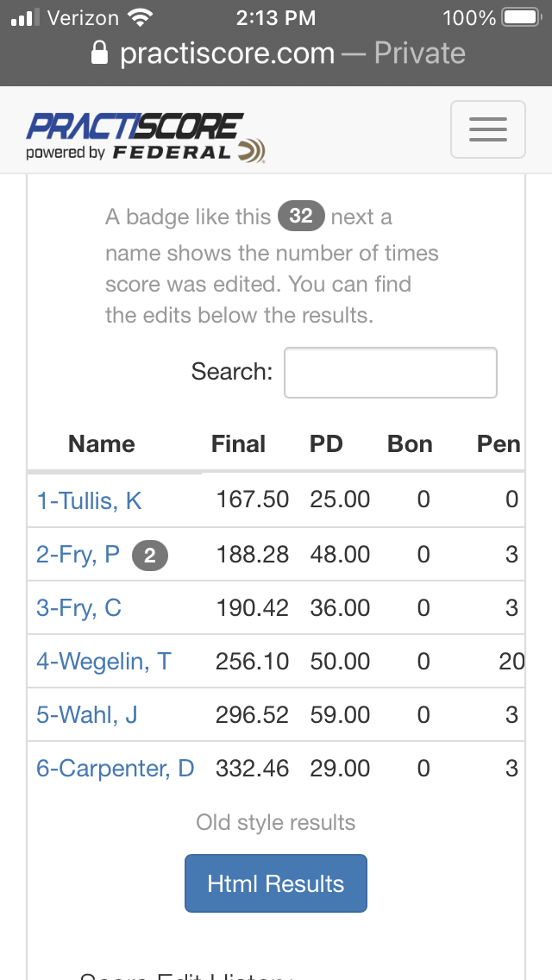552x980 pixels.
Task: Sort results by PD column
Action: (326, 444)
